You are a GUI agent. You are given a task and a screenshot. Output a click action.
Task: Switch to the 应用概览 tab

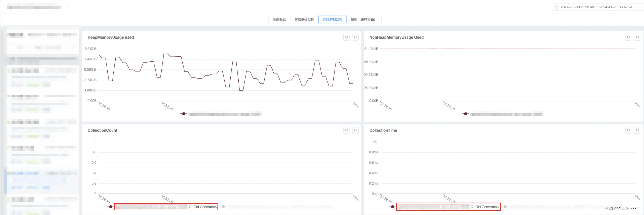click(x=279, y=20)
